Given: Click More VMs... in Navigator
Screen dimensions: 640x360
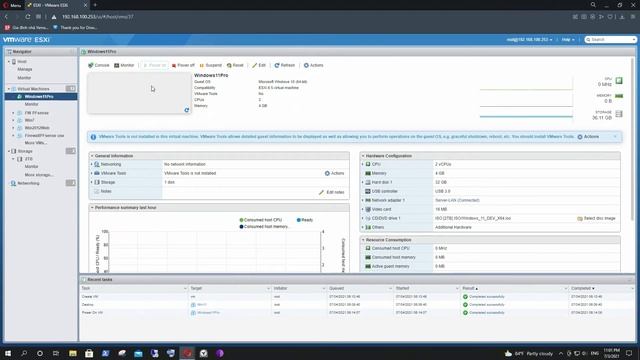Looking at the screenshot, I should pos(36,143).
